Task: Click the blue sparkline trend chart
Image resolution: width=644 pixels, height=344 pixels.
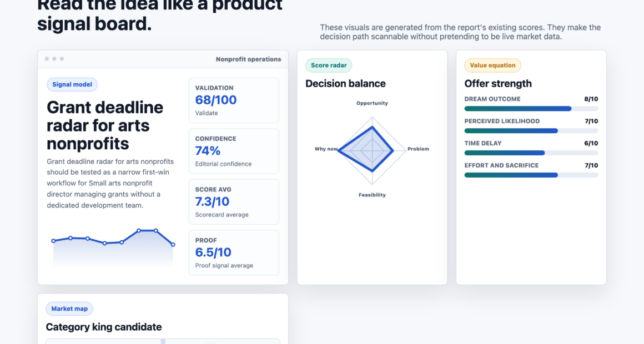Action: tap(113, 246)
